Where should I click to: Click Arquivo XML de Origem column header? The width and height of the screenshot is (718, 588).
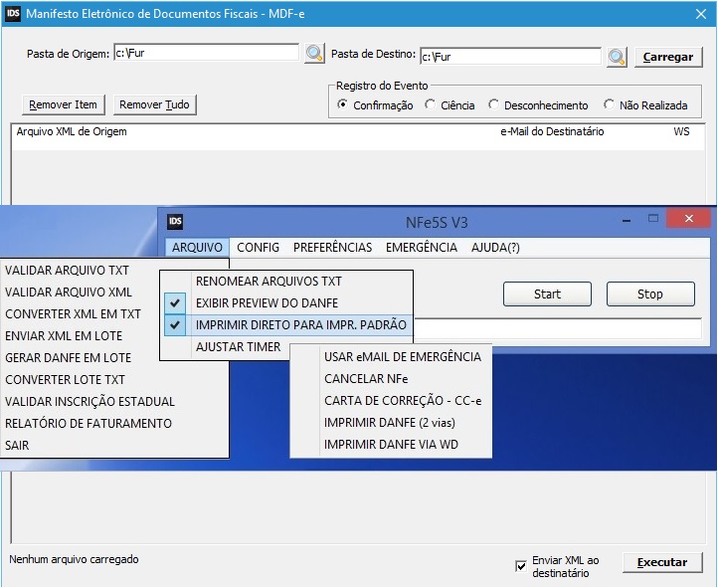click(x=72, y=132)
